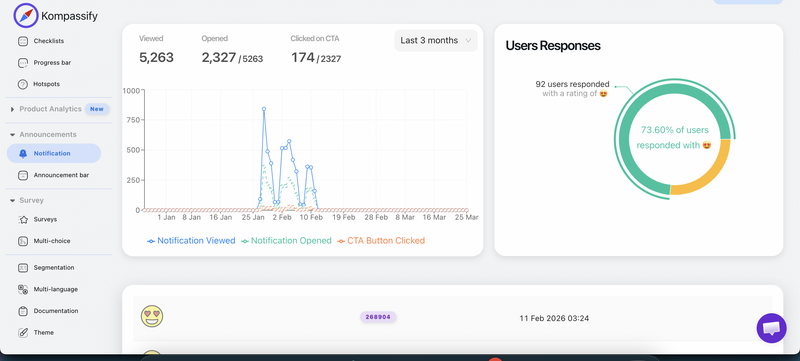Screen dimensions: 800x361
Task: Toggle Notification Viewed legend series
Action: (x=191, y=241)
